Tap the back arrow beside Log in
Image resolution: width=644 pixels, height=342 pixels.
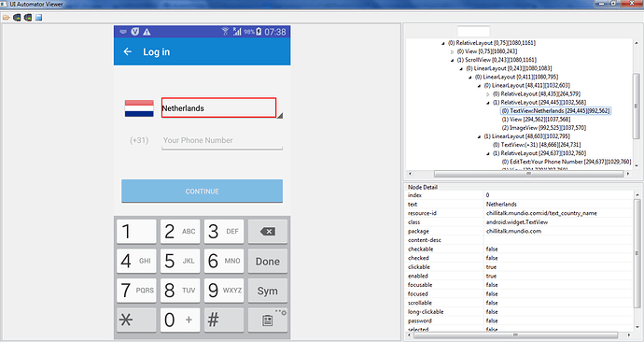(x=128, y=51)
